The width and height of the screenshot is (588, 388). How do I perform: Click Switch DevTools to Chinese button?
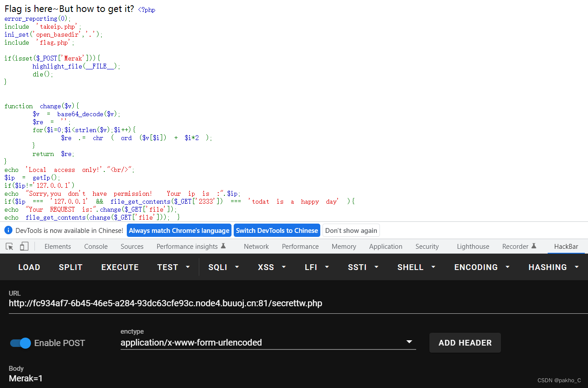(277, 230)
